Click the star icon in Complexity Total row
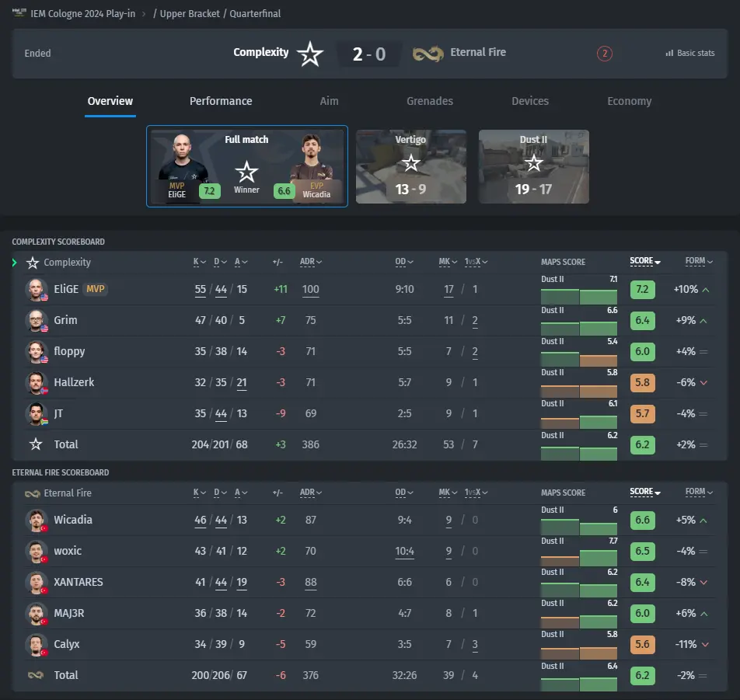The width and height of the screenshot is (740, 700). click(x=36, y=444)
